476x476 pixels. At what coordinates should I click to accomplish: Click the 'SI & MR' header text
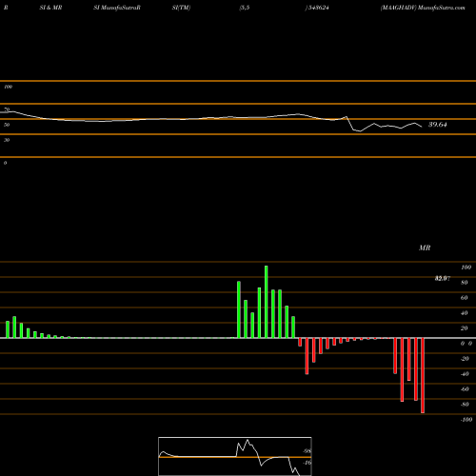(50, 8)
